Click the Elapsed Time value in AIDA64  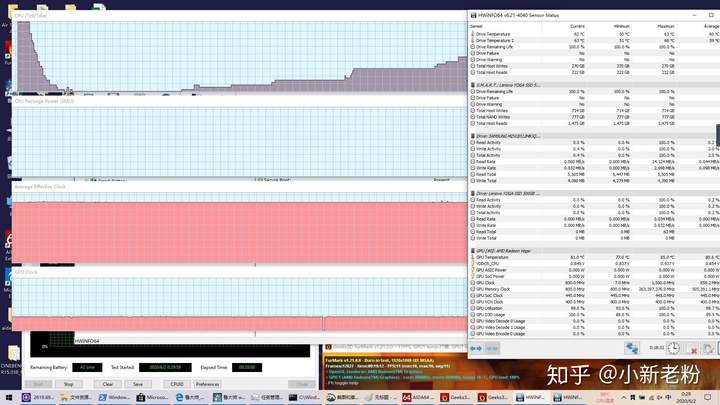coord(247,367)
